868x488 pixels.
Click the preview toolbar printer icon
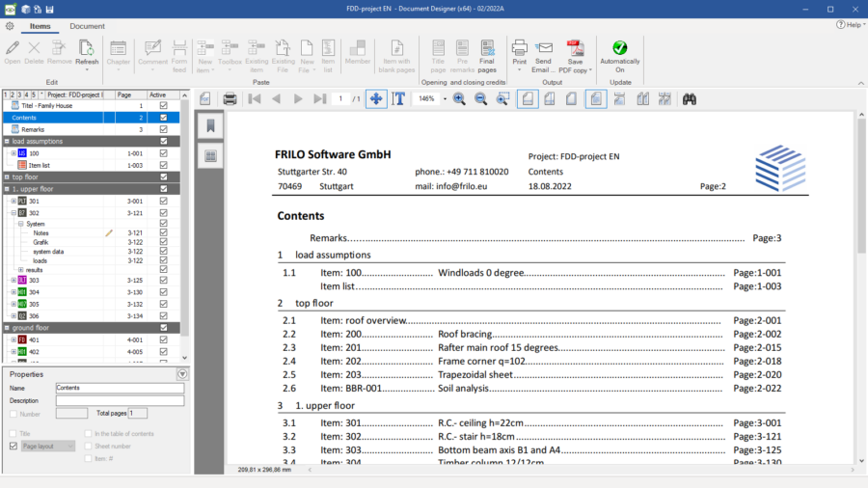230,99
